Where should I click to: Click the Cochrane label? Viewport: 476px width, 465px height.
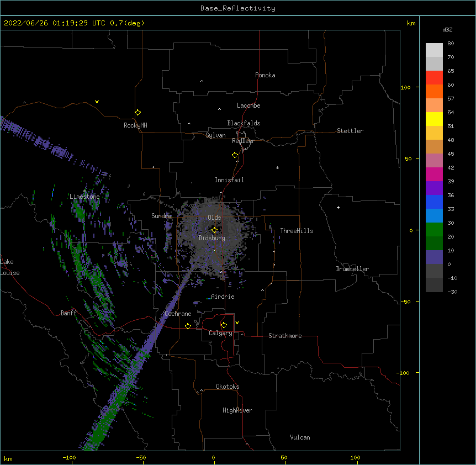178,314
